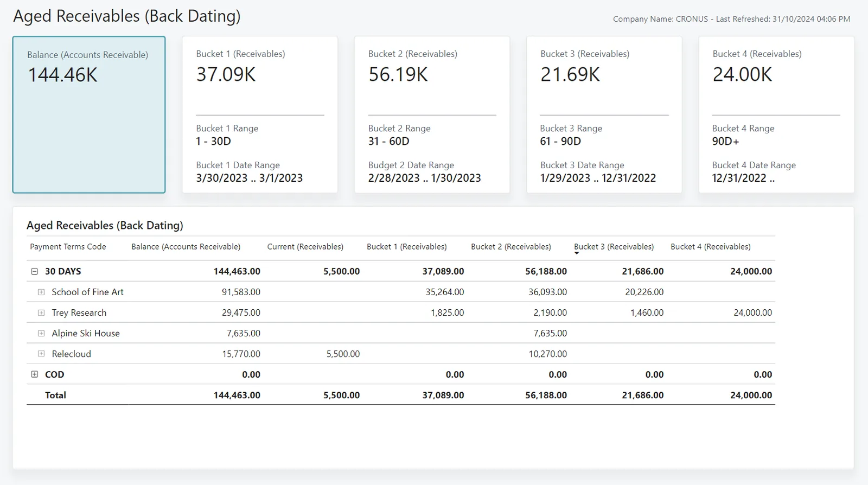
Task: Click the sort arrow under Bucket 3 header
Action: [577, 253]
